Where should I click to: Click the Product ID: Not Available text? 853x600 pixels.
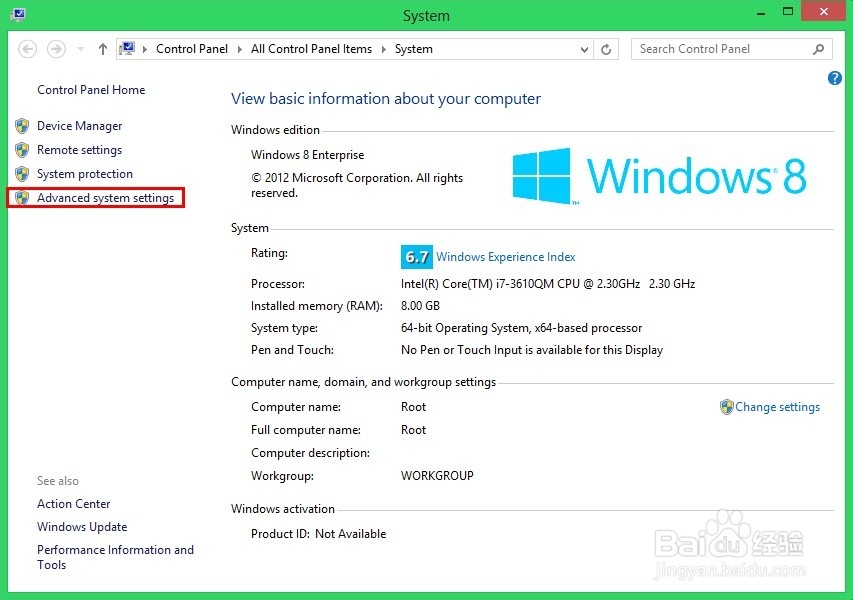coord(318,534)
